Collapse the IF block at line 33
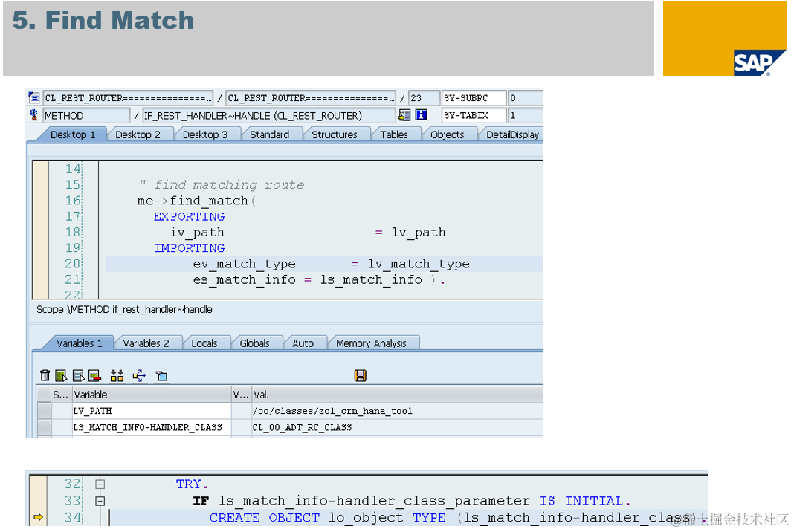The height and width of the screenshot is (532, 794). click(x=100, y=501)
